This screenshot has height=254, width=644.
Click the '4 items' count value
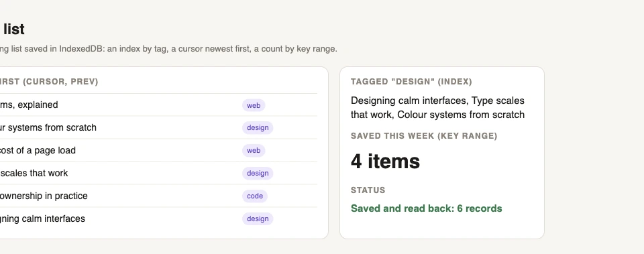tap(385, 162)
